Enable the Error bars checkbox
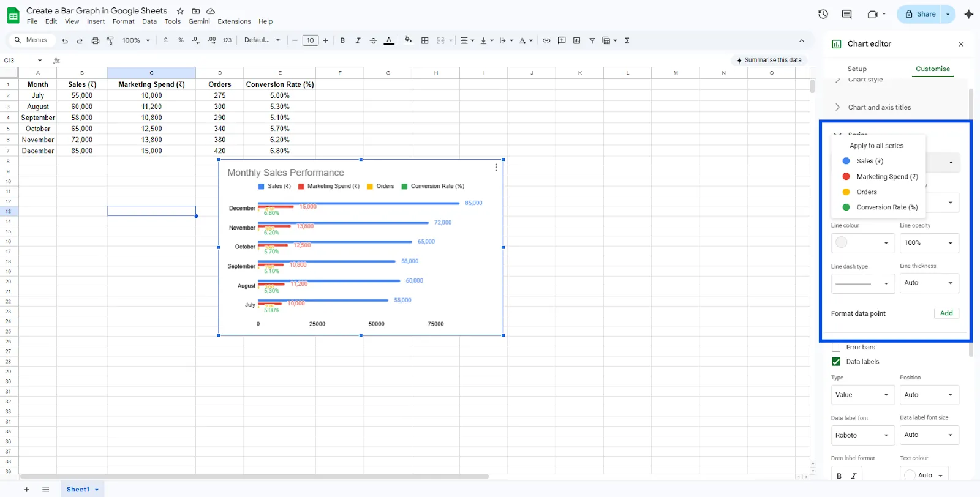 tap(836, 347)
